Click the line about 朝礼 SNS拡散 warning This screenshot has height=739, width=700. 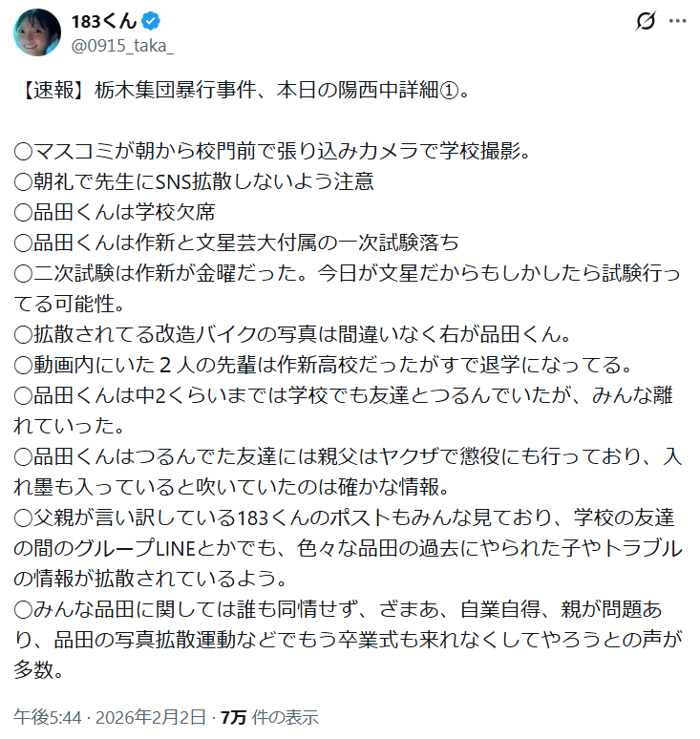tap(206, 179)
